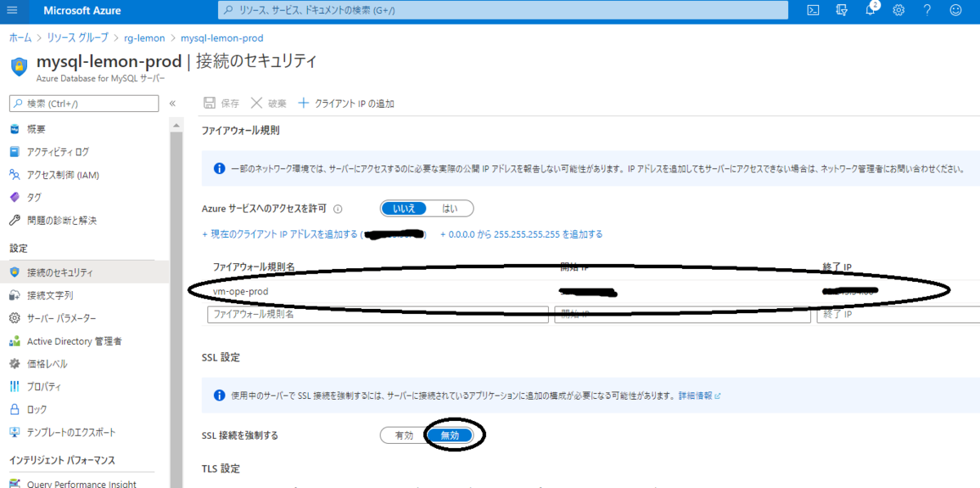Open 価格レベル in the sidebar

click(47, 364)
